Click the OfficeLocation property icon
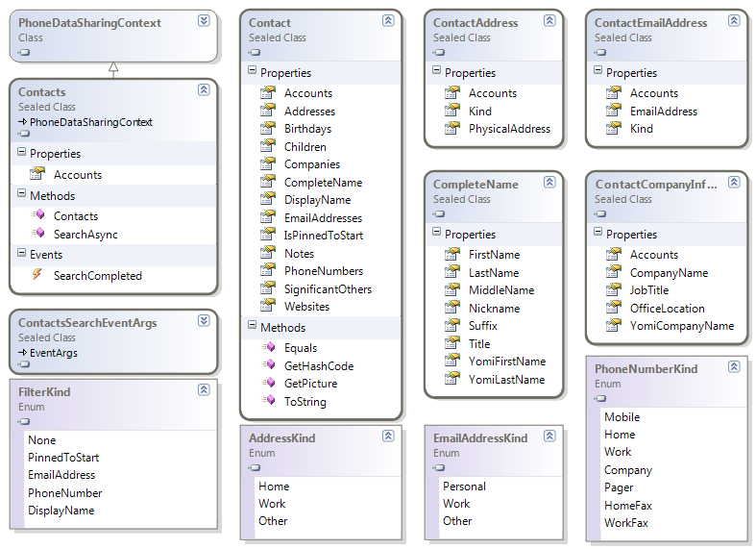 (x=613, y=307)
